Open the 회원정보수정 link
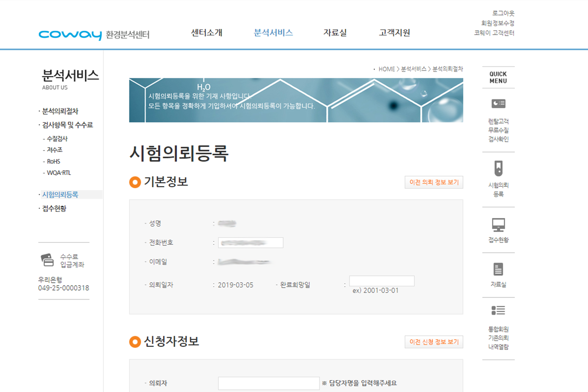 [x=497, y=23]
